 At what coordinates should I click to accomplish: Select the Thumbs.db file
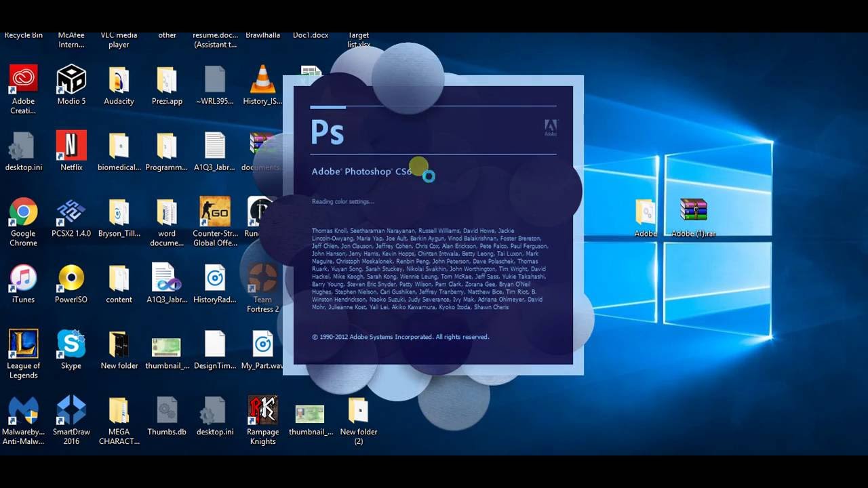[x=167, y=411]
